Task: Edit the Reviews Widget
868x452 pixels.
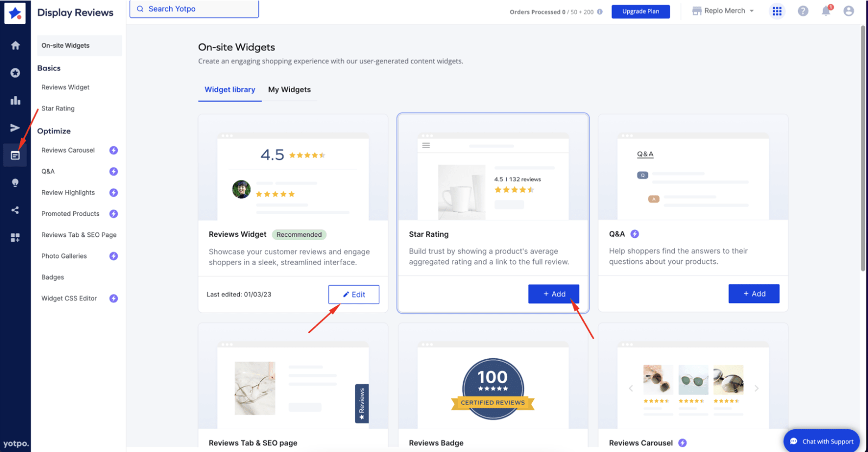Action: (x=354, y=294)
